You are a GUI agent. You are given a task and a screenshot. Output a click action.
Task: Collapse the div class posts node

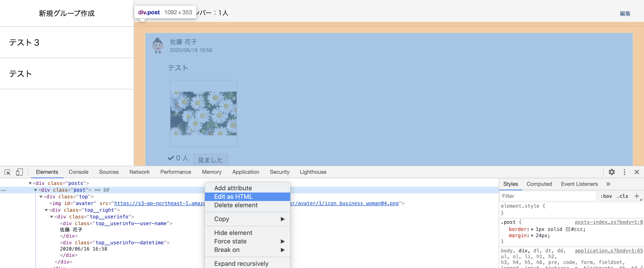pyautogui.click(x=30, y=183)
